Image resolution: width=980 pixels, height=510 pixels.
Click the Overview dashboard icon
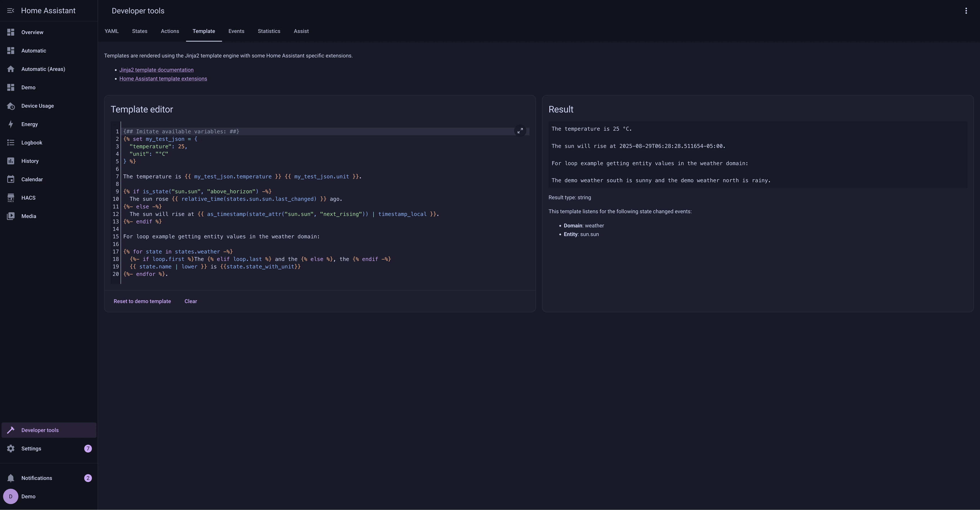click(11, 32)
